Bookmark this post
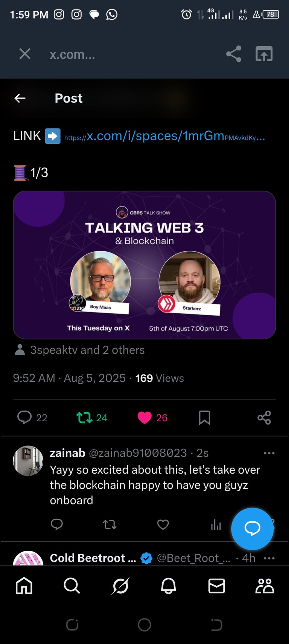Image resolution: width=289 pixels, height=644 pixels. pyautogui.click(x=204, y=418)
